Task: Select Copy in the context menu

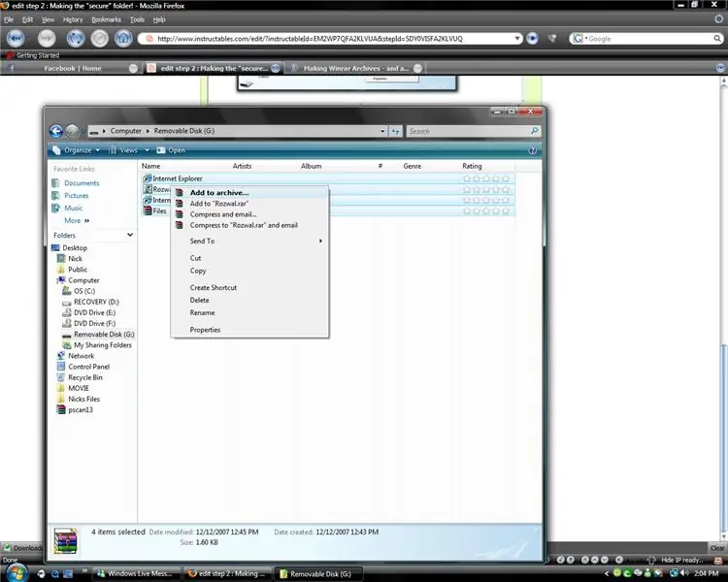Action: pyautogui.click(x=249, y=271)
